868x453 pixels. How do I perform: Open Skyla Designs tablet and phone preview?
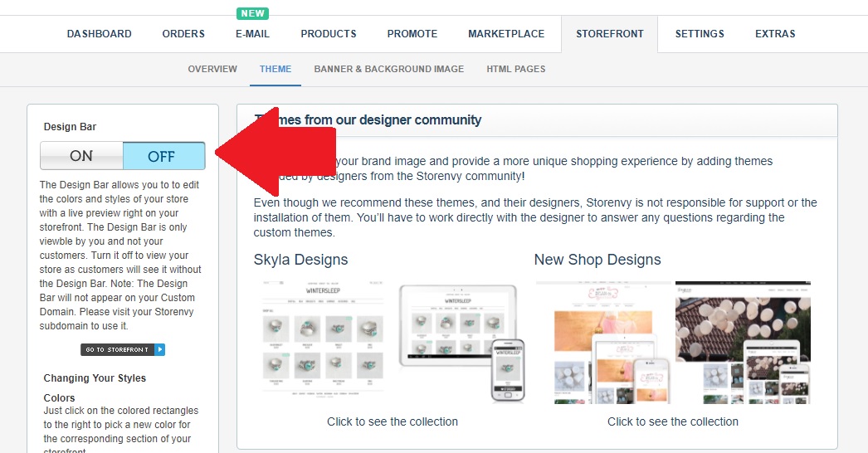click(462, 343)
